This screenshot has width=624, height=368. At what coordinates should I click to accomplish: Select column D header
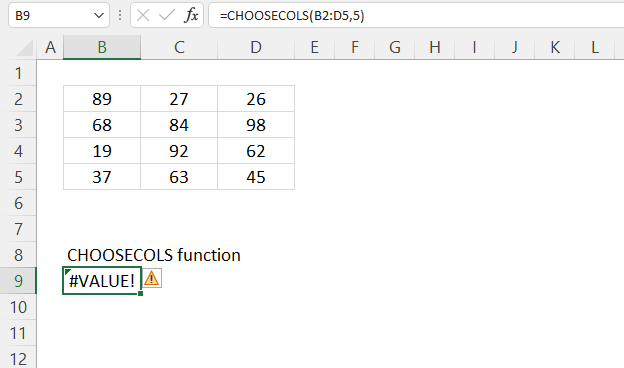(256, 48)
